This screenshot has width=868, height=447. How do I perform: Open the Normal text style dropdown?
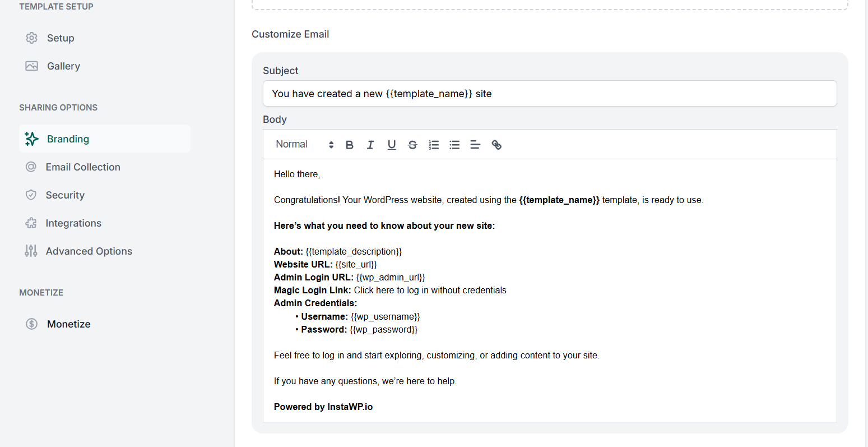pyautogui.click(x=304, y=145)
